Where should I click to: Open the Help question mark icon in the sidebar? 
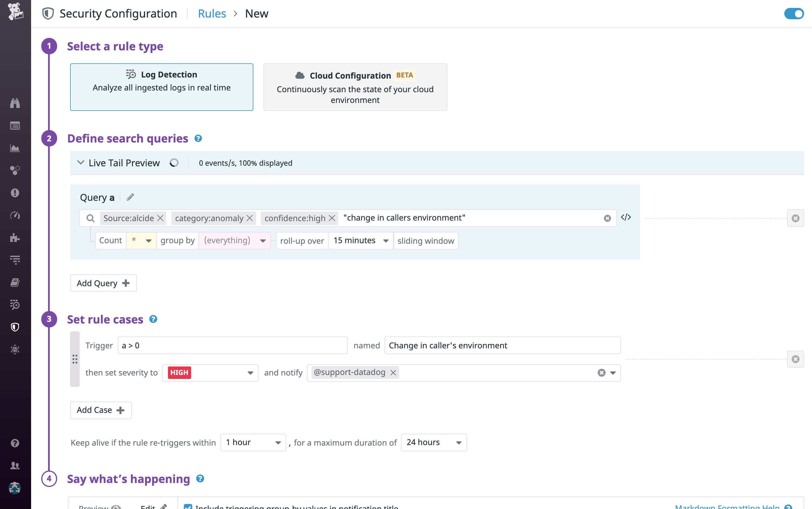click(x=15, y=443)
